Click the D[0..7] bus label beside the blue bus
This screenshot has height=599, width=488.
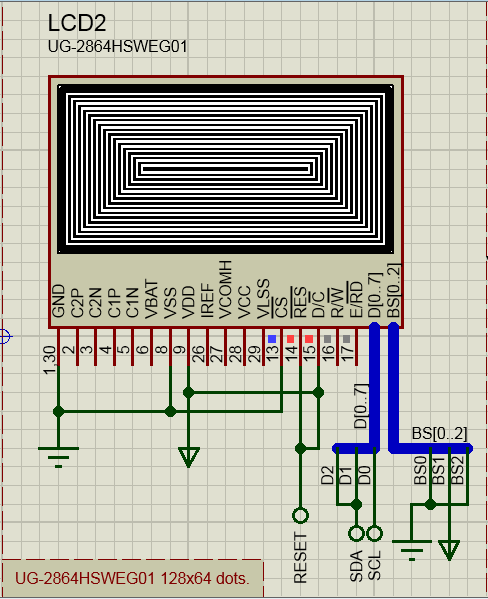361,406
